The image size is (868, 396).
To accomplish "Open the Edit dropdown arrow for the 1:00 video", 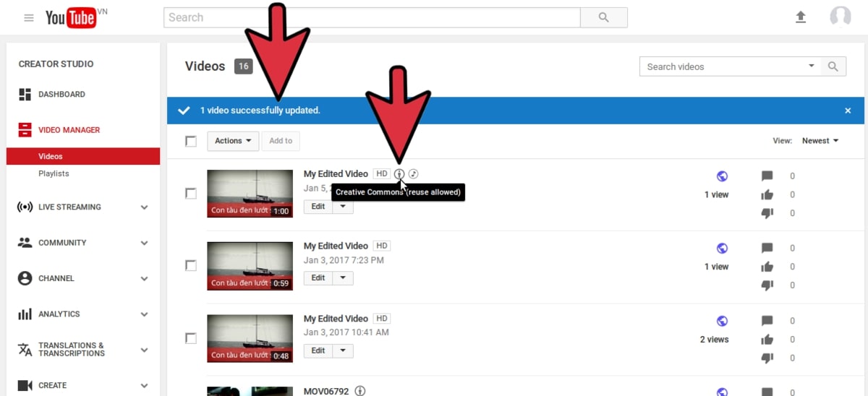I will (x=344, y=206).
